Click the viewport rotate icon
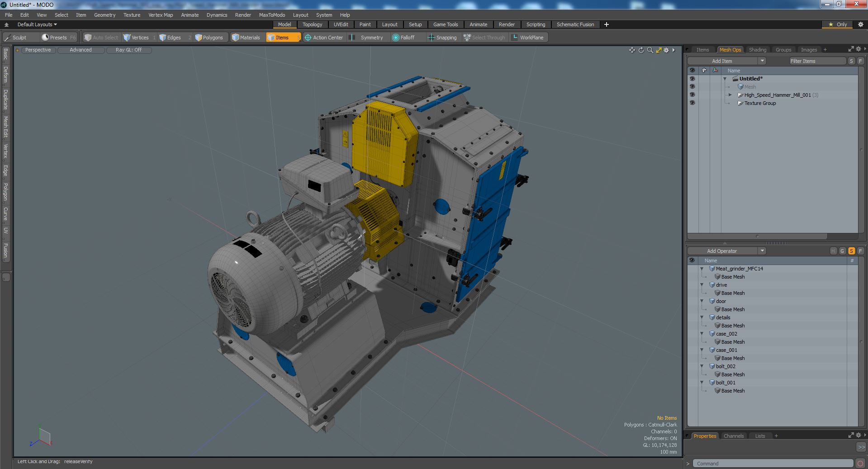 pos(641,50)
